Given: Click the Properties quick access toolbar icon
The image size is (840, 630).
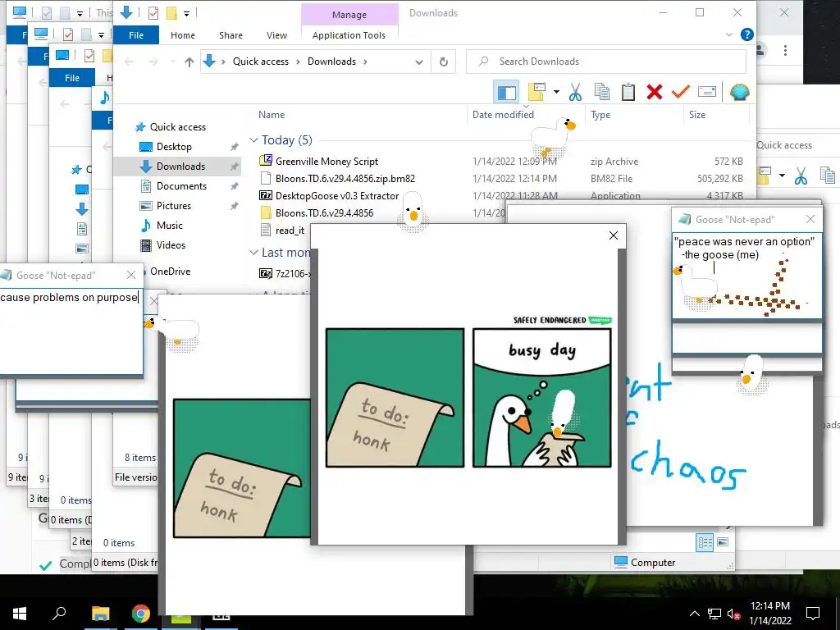Looking at the screenshot, I should (x=153, y=13).
